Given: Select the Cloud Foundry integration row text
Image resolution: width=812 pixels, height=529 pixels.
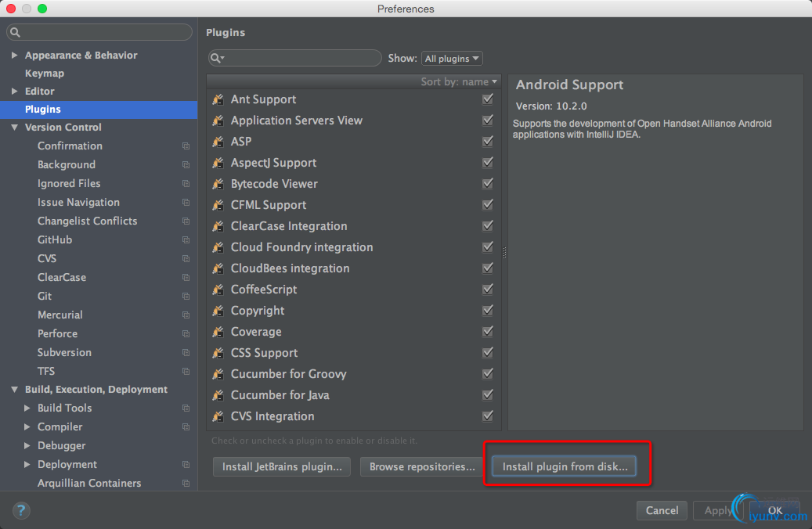Looking at the screenshot, I should click(301, 247).
